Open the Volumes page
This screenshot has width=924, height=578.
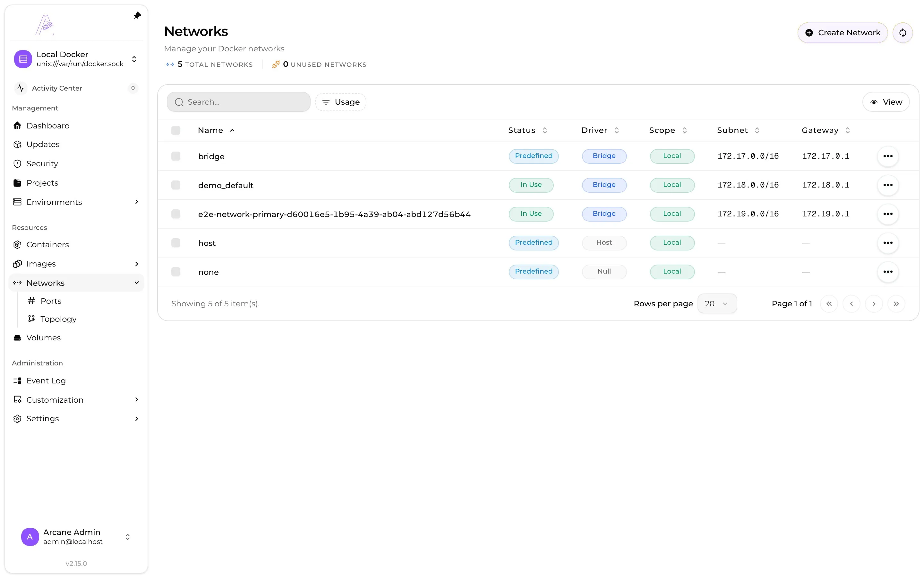click(x=76, y=337)
